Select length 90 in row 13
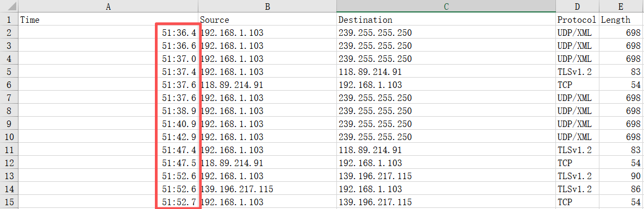The height and width of the screenshot is (209, 644). tap(621, 176)
